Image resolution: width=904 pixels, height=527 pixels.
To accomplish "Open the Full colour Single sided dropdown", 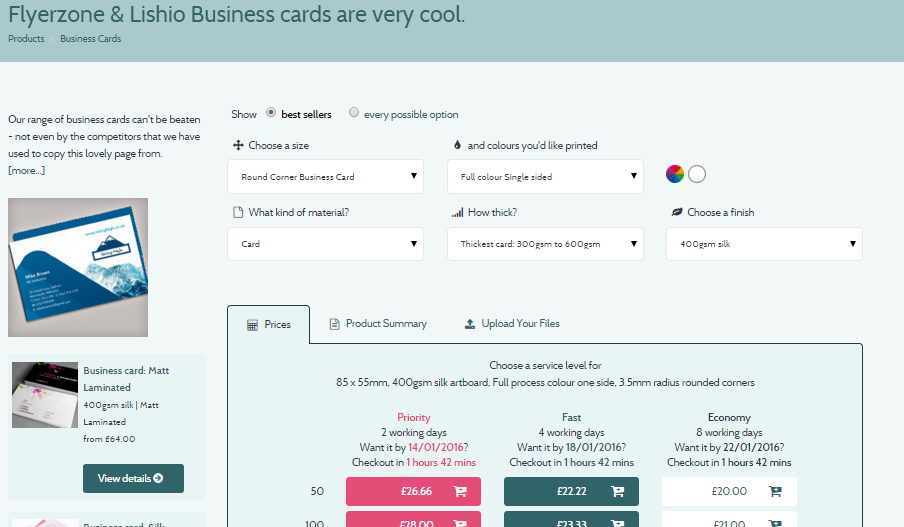I will tap(545, 176).
